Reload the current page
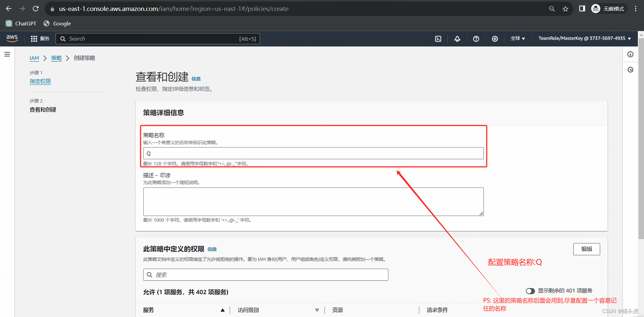 [x=36, y=9]
